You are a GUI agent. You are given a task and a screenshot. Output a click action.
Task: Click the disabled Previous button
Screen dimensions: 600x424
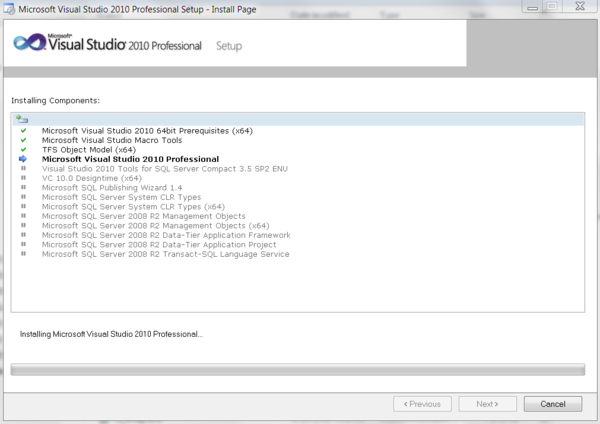[x=422, y=404]
